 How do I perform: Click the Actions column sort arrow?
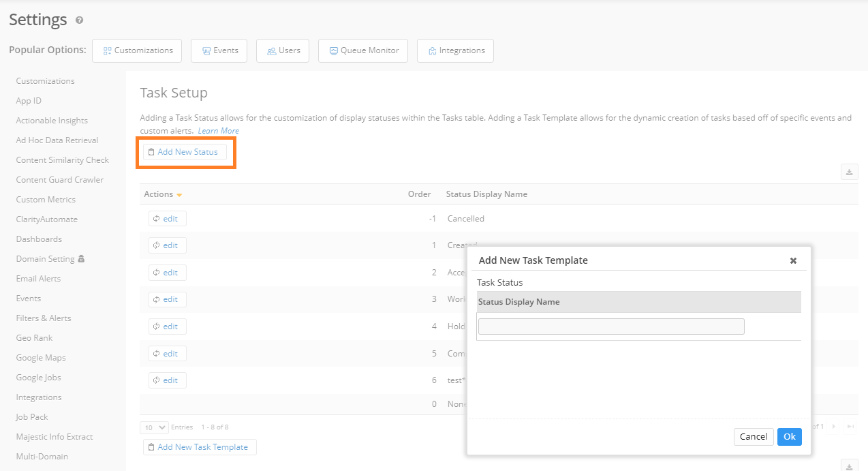click(x=179, y=195)
